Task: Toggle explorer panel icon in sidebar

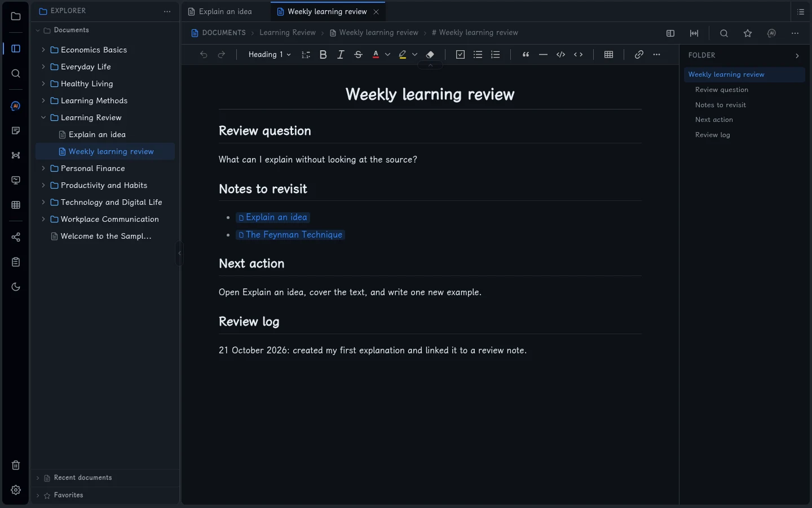Action: point(16,49)
